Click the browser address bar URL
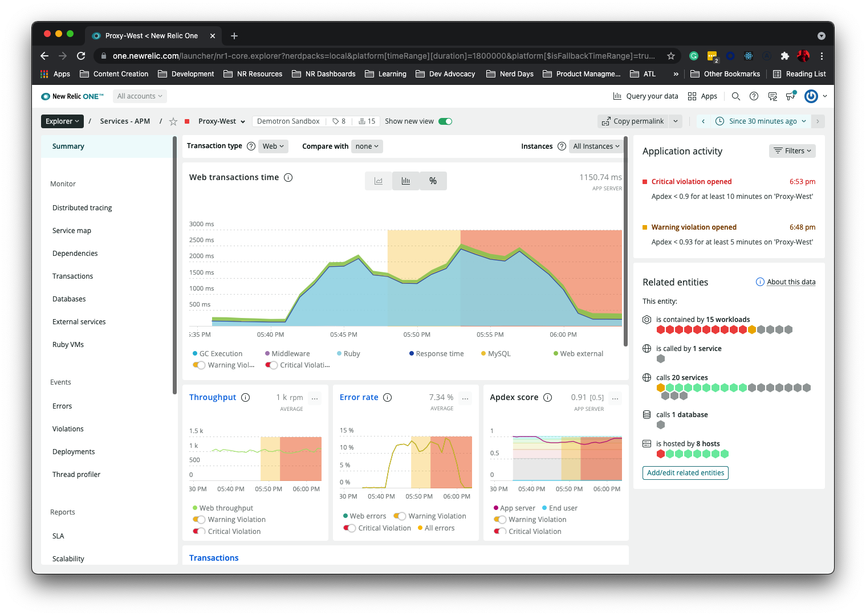Screen dimensions: 866x616 (x=384, y=56)
